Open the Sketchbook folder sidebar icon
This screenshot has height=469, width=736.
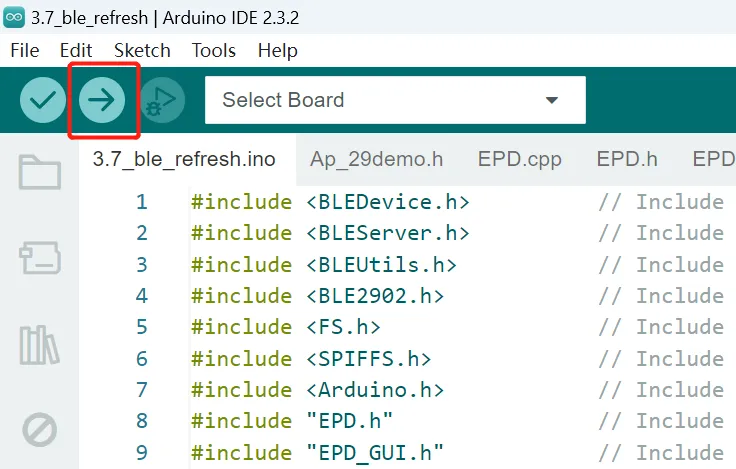pos(40,172)
